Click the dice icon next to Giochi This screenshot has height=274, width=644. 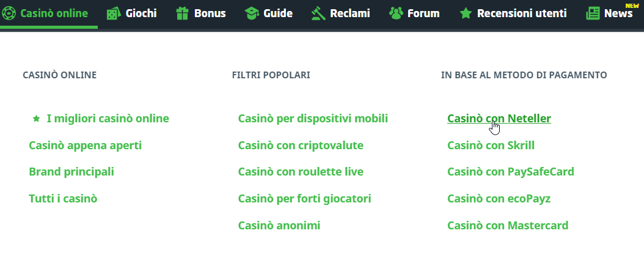pos(113,13)
